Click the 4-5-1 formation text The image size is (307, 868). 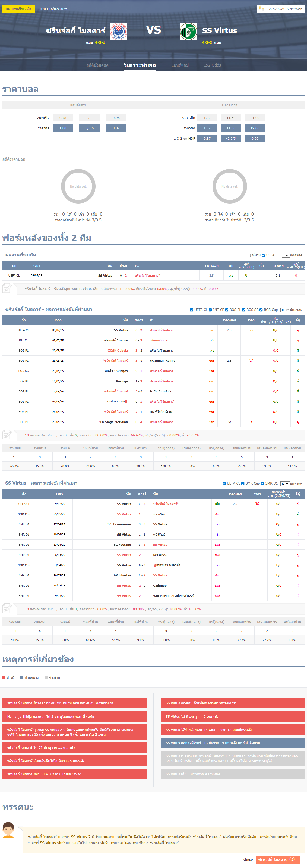100,43
